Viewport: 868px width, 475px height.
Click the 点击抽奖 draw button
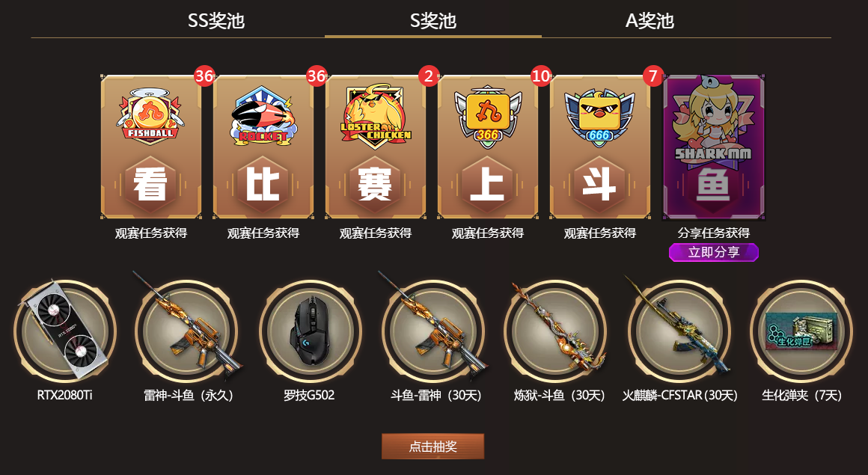tap(433, 447)
